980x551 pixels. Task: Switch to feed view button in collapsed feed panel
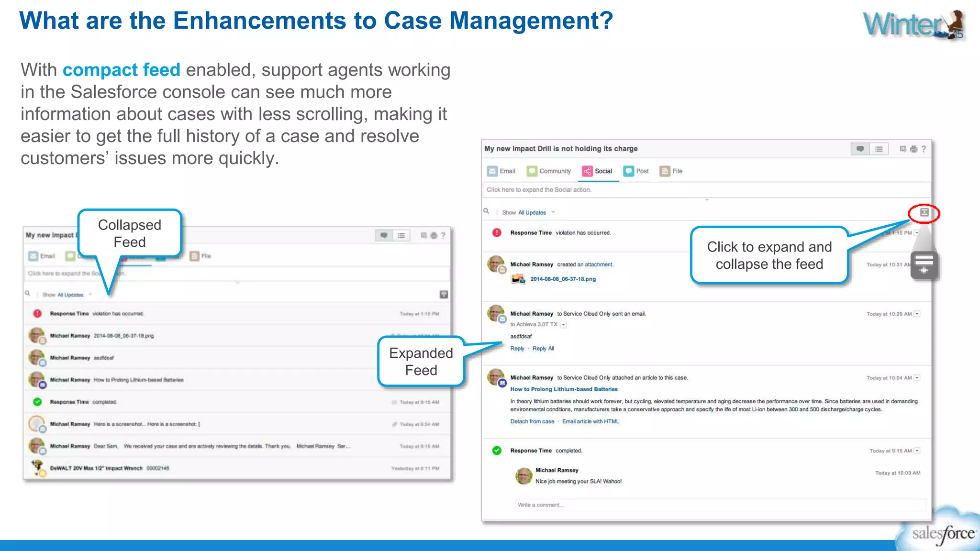pos(384,235)
